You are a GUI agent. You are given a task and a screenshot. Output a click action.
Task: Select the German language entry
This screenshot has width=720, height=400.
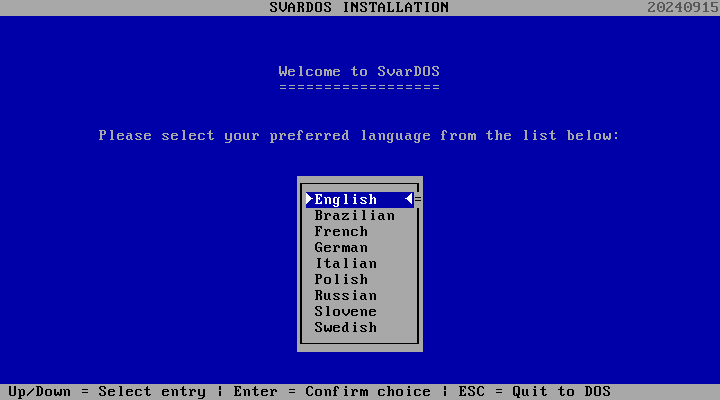341,247
